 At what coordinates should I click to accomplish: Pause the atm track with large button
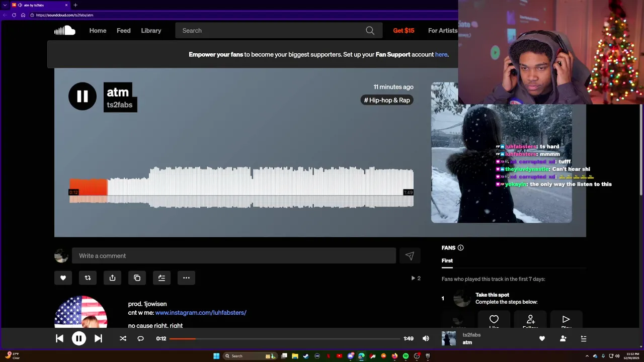click(x=83, y=96)
